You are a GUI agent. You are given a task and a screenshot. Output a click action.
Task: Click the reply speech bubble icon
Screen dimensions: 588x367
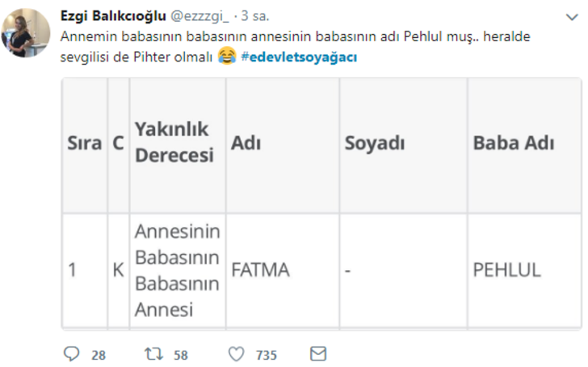(72, 354)
